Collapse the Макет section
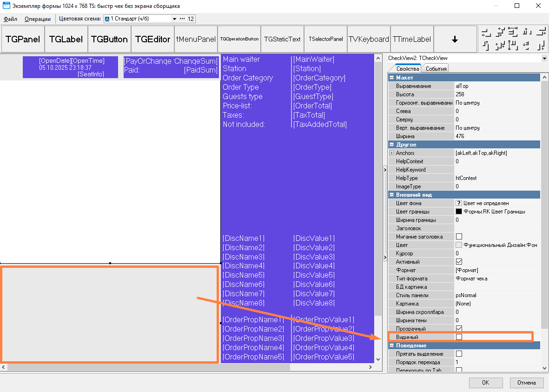 coord(392,78)
